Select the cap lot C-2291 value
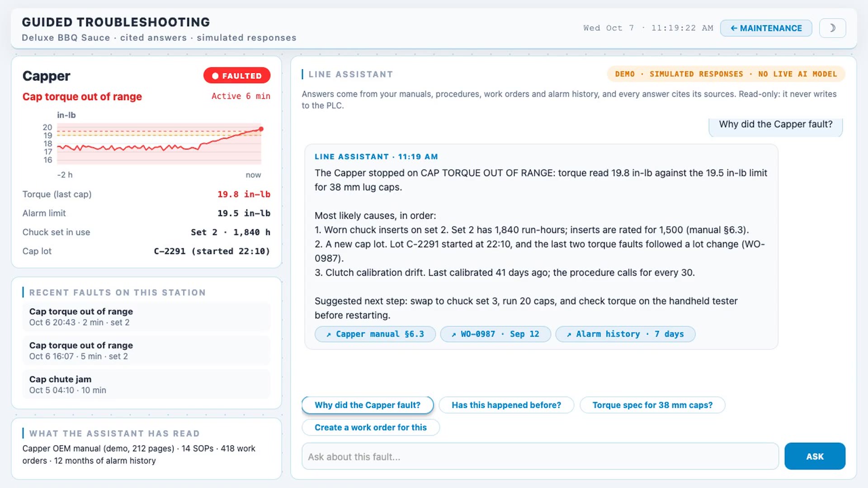868x488 pixels. point(212,251)
